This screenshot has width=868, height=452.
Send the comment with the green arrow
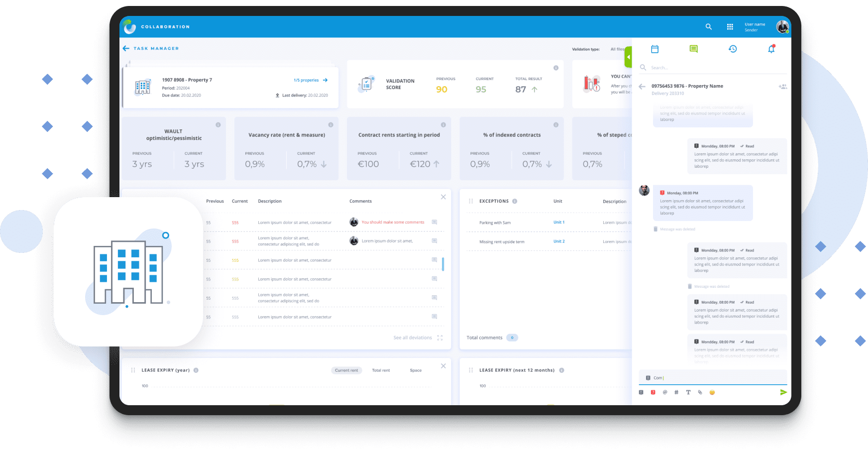[x=783, y=392]
